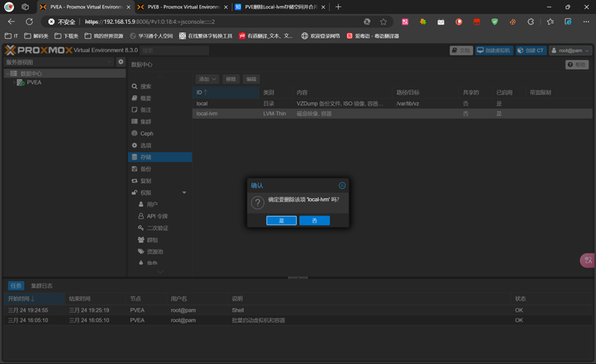Open the 帮助 help button

click(x=577, y=65)
